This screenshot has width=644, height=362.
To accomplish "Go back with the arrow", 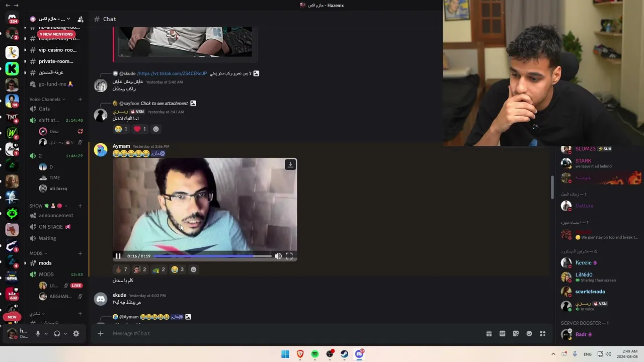I will [x=8, y=5].
